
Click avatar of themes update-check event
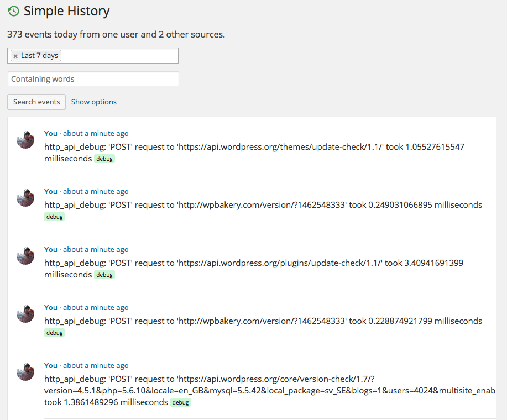point(25,140)
